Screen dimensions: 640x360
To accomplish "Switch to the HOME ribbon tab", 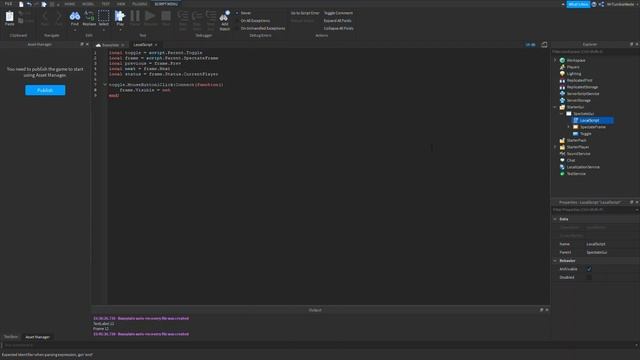I will pos(70,4).
